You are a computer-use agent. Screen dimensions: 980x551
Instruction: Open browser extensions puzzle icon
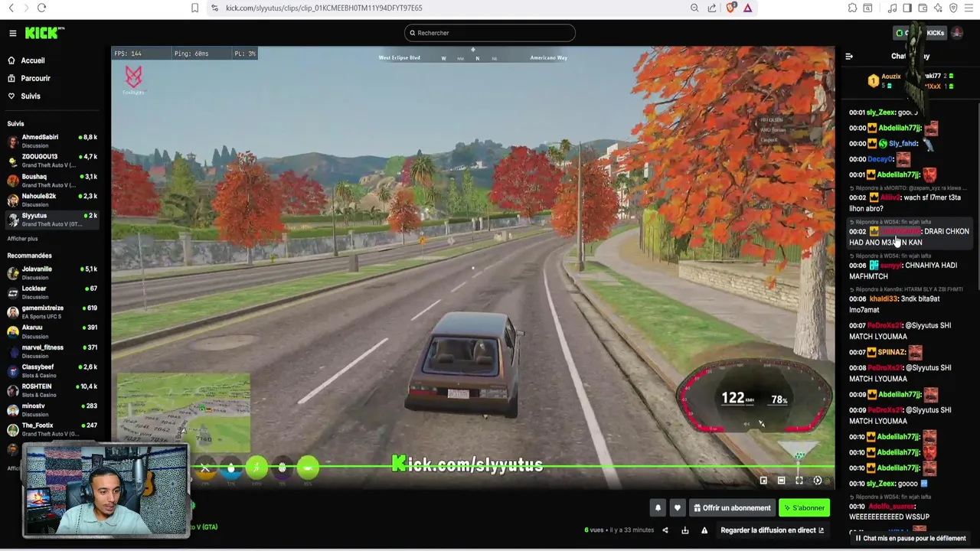pos(852,8)
